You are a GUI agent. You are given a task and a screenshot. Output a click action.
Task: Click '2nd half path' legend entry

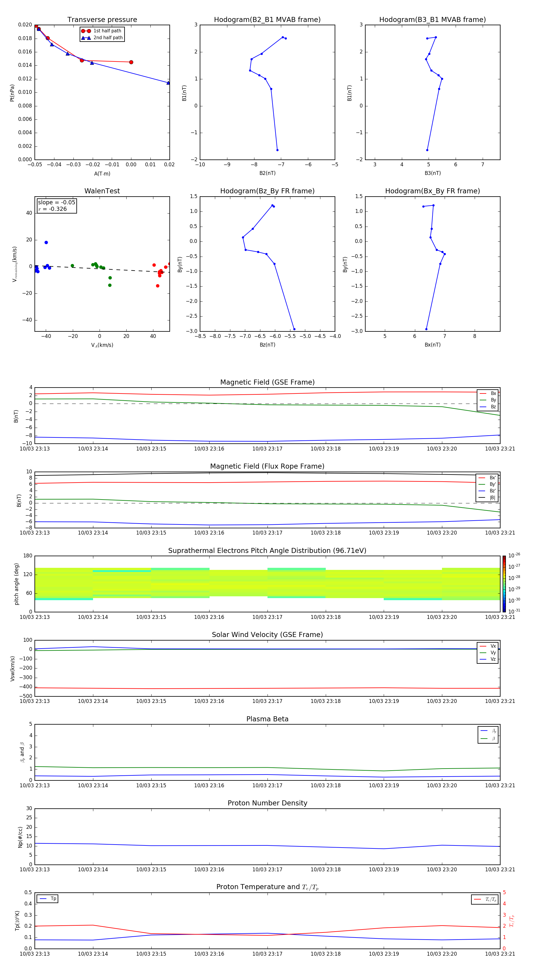pyautogui.click(x=102, y=38)
